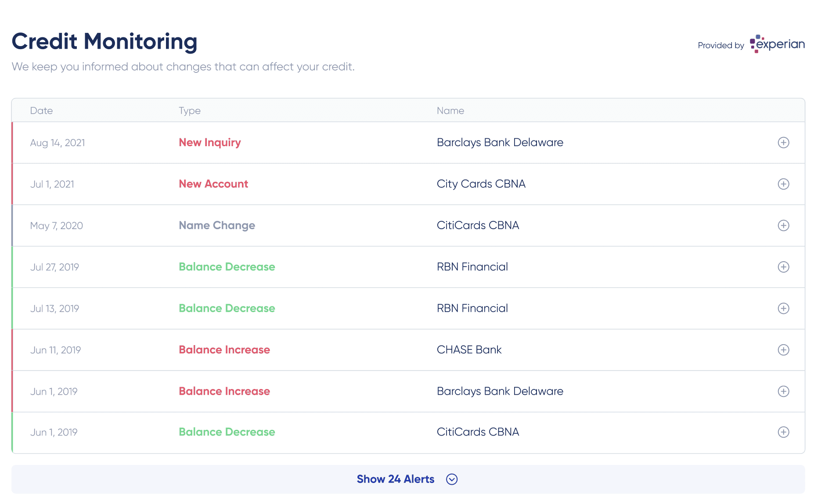Click the Type column header
Viewport: 814px width, 504px height.
[190, 111]
